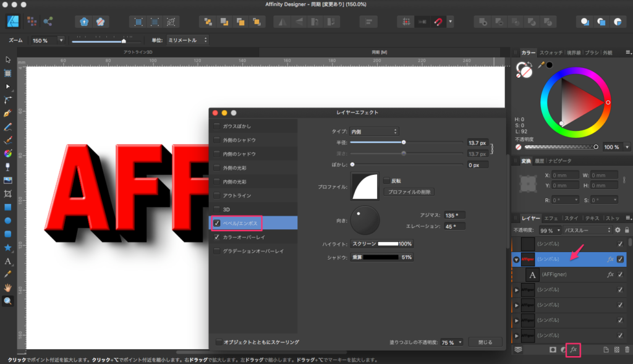Click プロファイルの削除 button
The height and width of the screenshot is (364, 633).
pyautogui.click(x=409, y=192)
